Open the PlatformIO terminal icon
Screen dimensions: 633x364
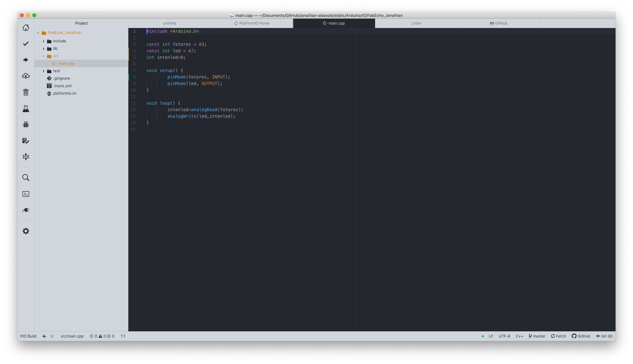(26, 194)
